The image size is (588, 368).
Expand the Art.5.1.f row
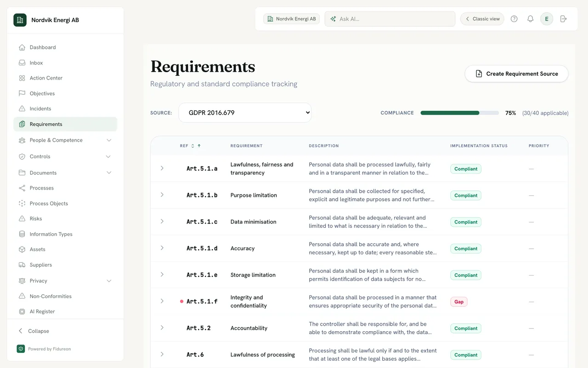(162, 301)
